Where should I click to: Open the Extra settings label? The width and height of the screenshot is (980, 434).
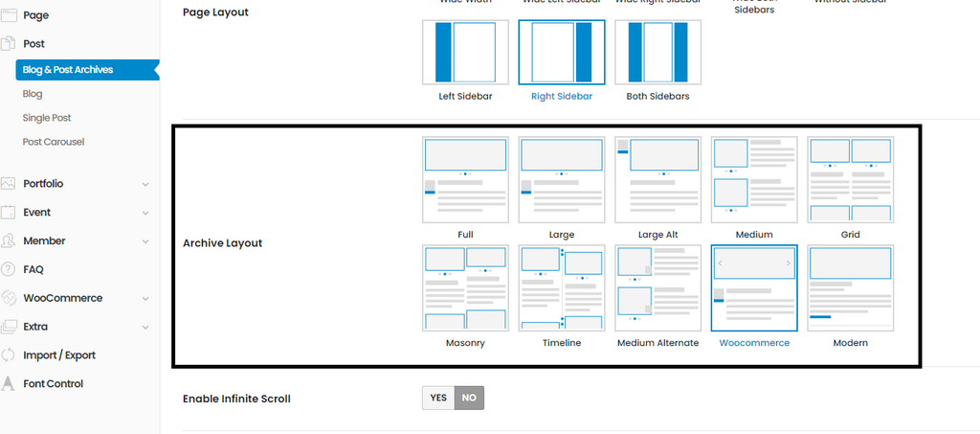[35, 327]
